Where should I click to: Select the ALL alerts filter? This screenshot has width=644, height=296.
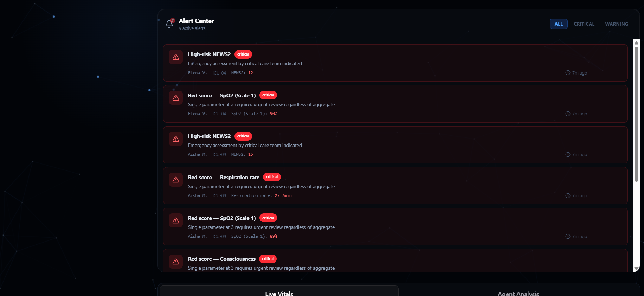(x=559, y=24)
